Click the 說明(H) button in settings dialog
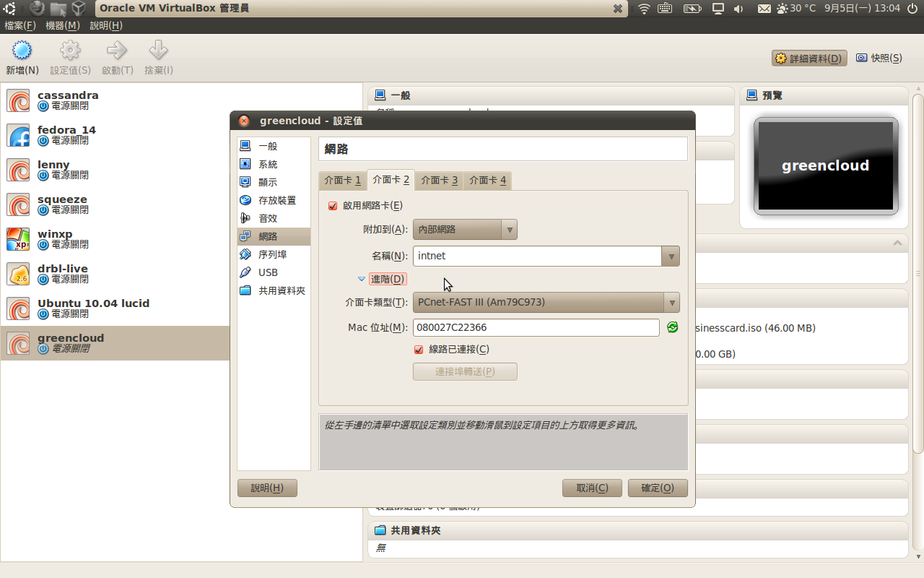This screenshot has height=578, width=924. (267, 488)
